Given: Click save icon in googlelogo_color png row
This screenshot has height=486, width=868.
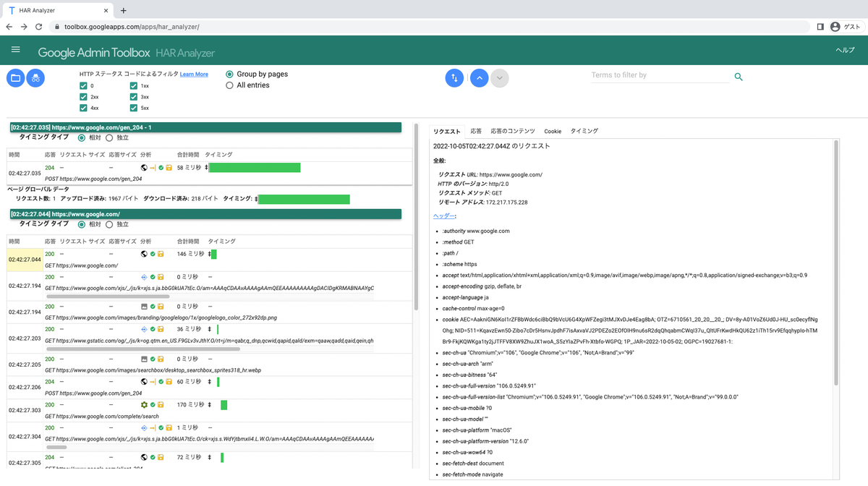Looking at the screenshot, I should pyautogui.click(x=161, y=307).
